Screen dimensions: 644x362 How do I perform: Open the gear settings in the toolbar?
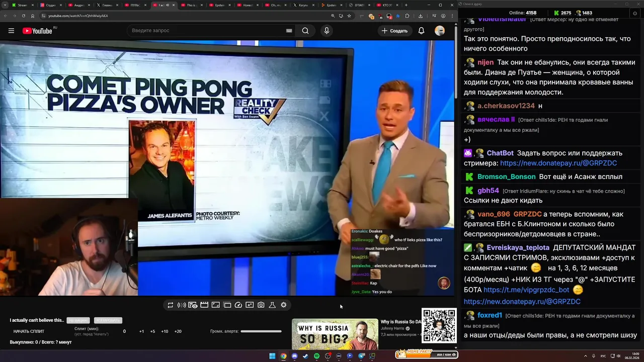(284, 305)
